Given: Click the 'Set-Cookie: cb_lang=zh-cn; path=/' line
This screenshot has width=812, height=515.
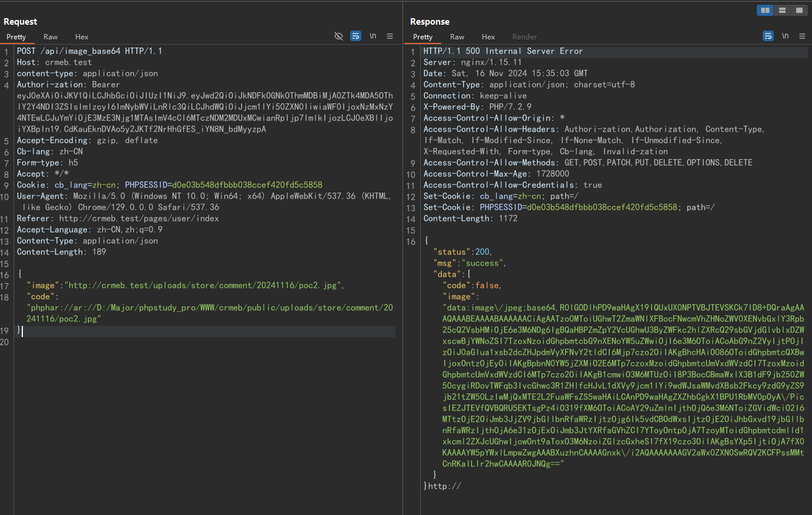Looking at the screenshot, I should coord(501,196).
